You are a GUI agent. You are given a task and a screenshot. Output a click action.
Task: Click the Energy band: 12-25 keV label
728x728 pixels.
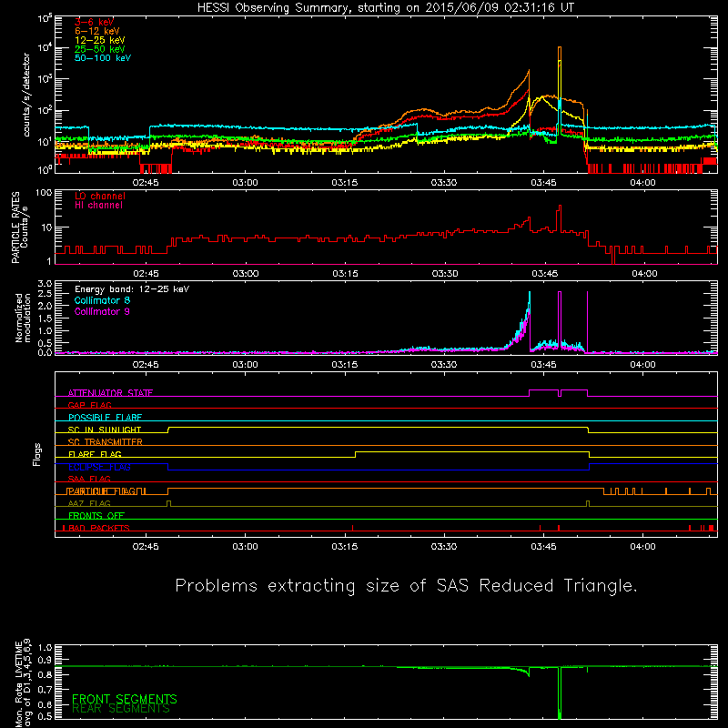pyautogui.click(x=132, y=289)
